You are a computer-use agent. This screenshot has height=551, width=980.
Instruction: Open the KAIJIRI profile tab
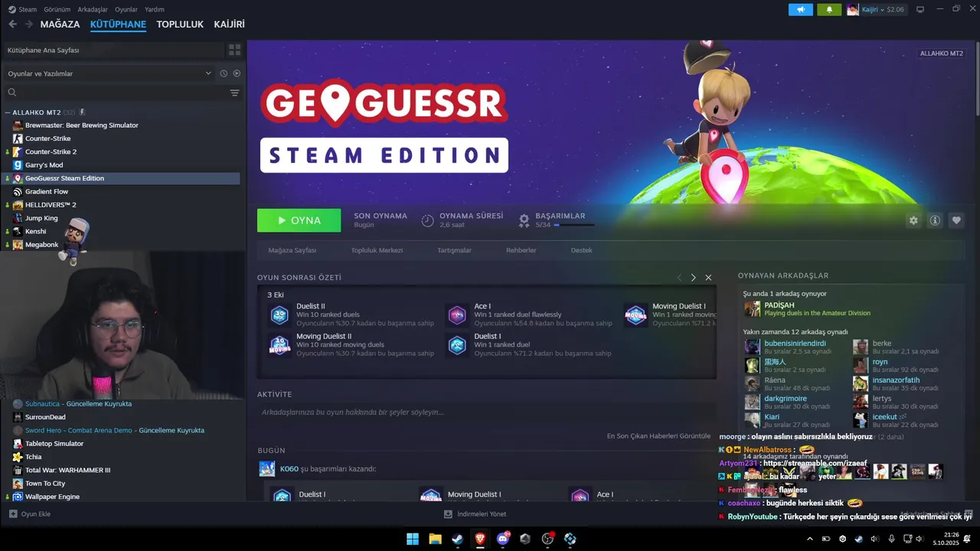(x=230, y=24)
